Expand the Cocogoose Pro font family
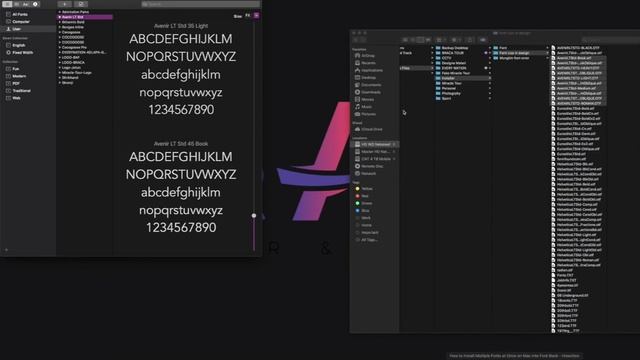The height and width of the screenshot is (360, 640). 60,47
